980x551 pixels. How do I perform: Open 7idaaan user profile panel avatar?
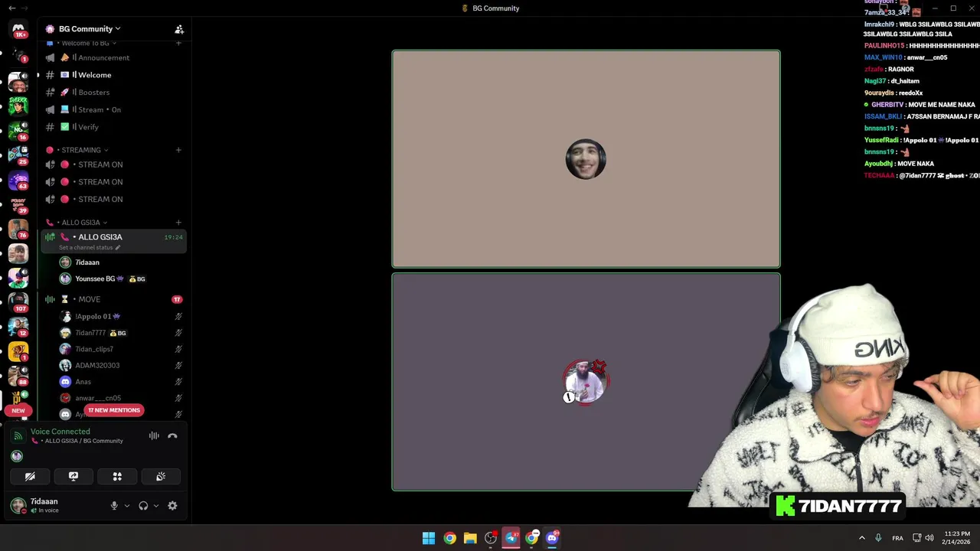[18, 505]
